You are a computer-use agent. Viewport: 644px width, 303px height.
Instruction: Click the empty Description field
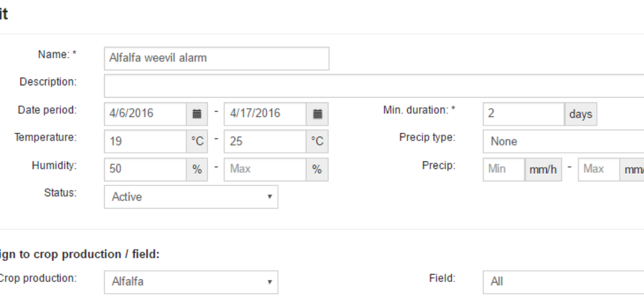[x=374, y=86]
